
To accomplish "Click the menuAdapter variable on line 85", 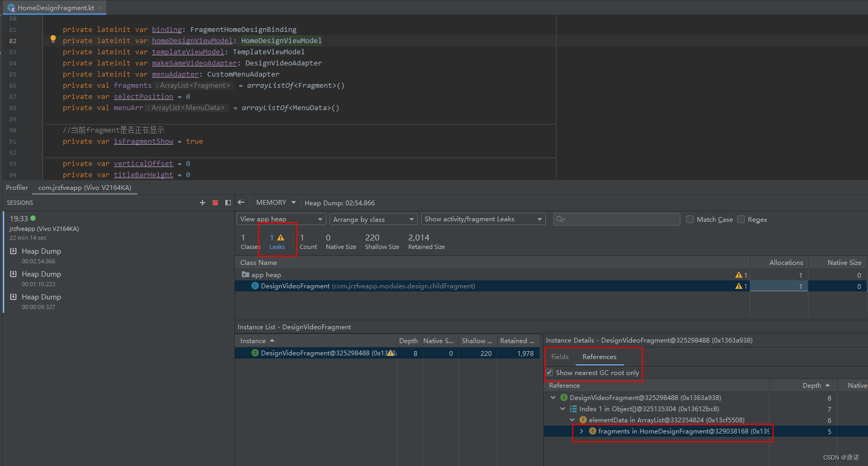I will 175,74.
